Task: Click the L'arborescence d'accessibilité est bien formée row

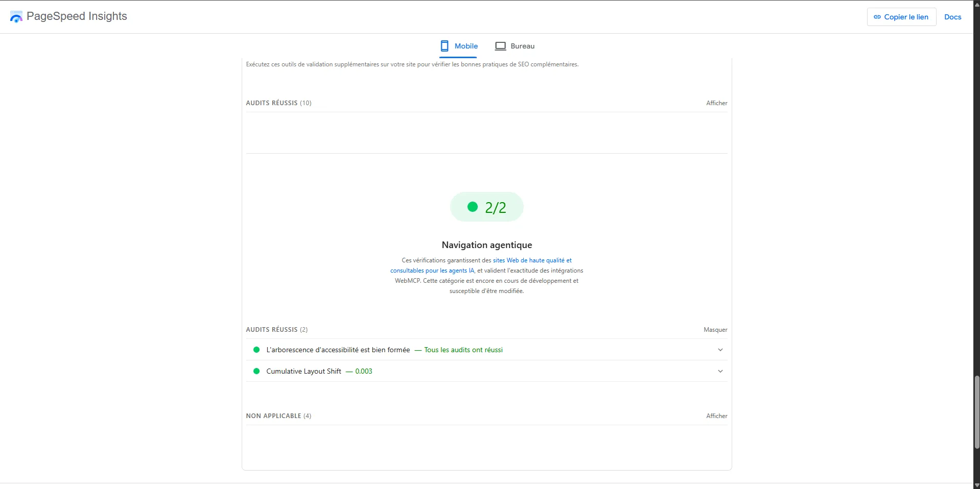Action: pyautogui.click(x=486, y=350)
